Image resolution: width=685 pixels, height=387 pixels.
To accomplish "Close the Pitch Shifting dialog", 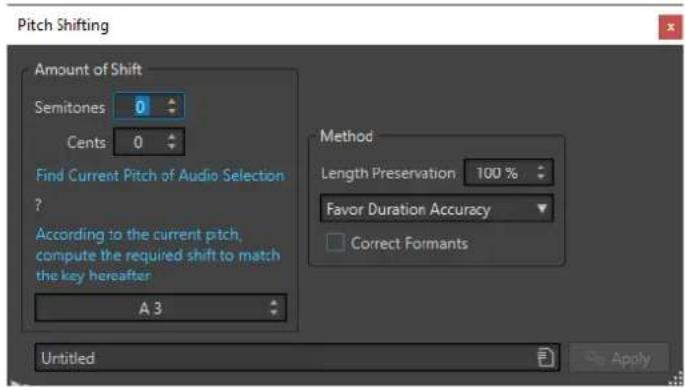I will coord(670,27).
